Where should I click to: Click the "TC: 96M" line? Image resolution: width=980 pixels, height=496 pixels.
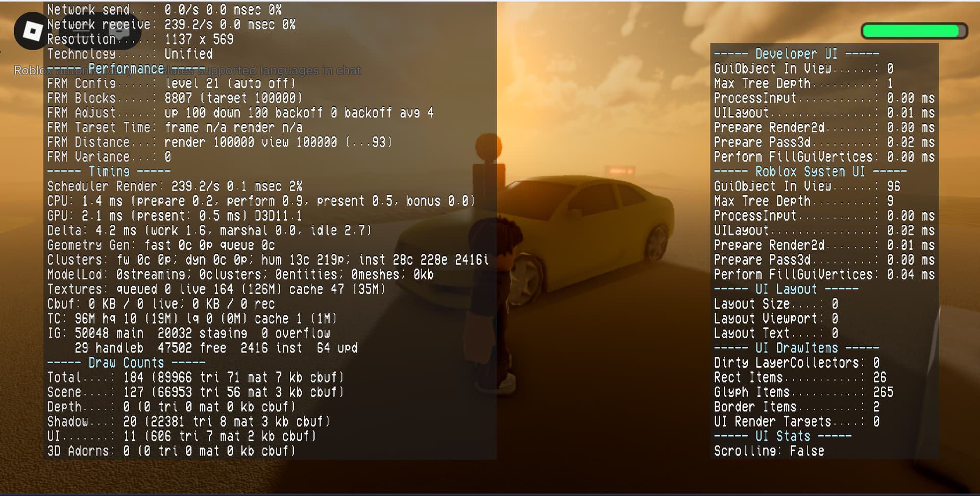click(192, 319)
